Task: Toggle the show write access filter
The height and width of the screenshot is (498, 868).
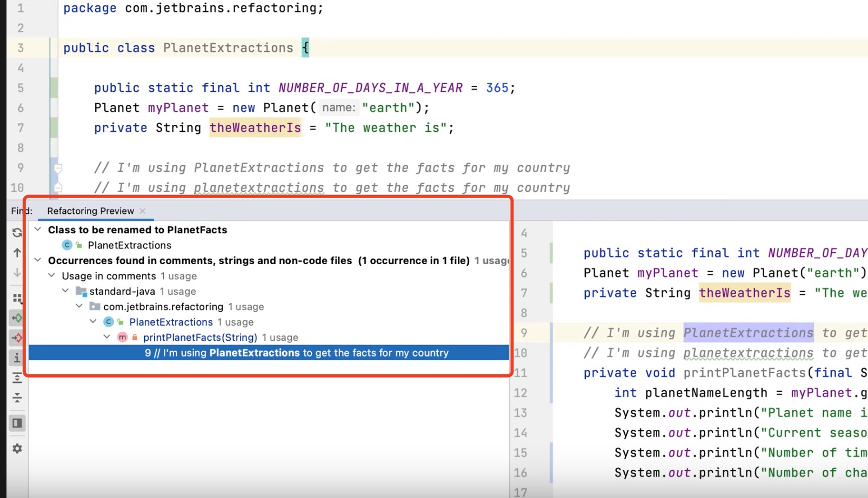Action: coord(17,338)
